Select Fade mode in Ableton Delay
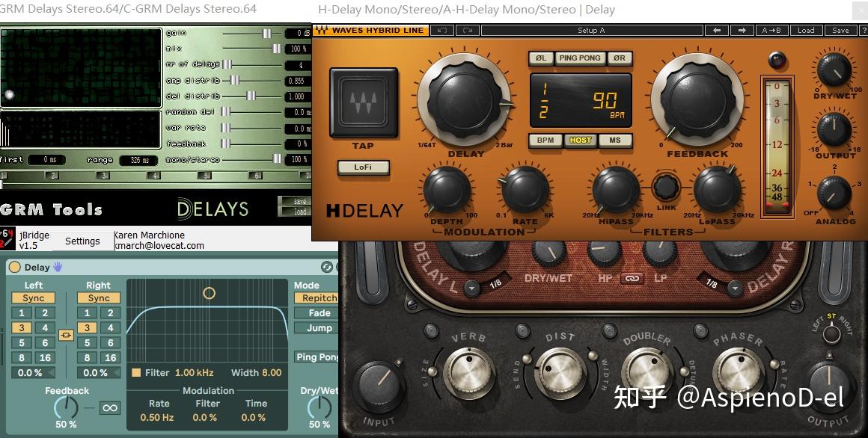Image resolution: width=868 pixels, height=438 pixels. click(318, 312)
